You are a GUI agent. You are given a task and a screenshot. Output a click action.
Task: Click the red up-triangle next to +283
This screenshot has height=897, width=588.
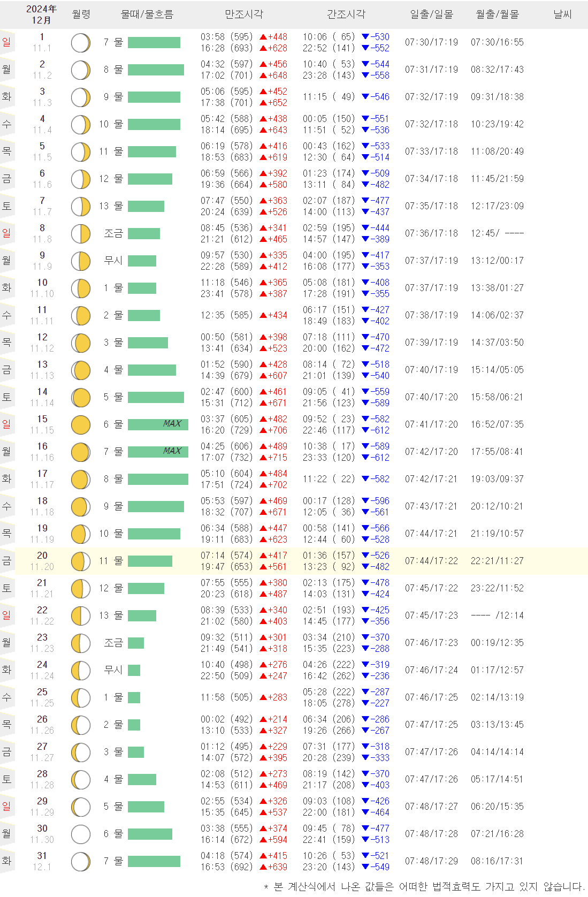263,697
